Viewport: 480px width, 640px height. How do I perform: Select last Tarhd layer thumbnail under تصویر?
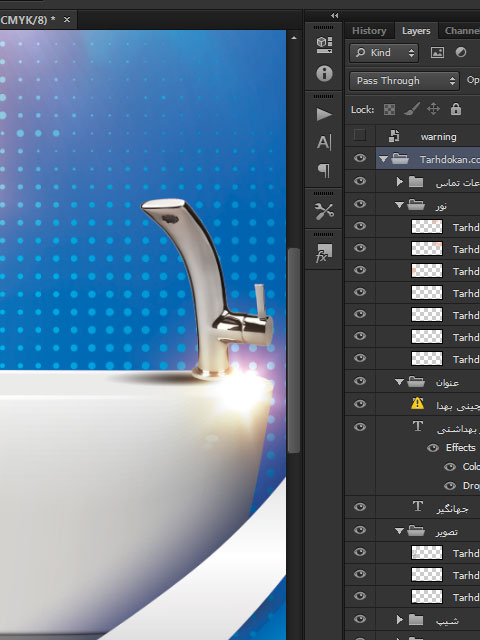(x=427, y=596)
